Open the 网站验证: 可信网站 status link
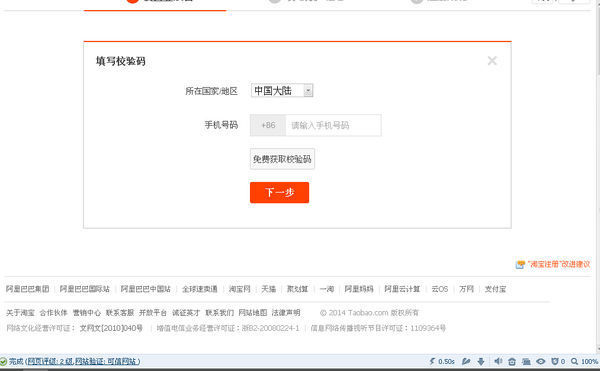This screenshot has width=600, height=371. (x=106, y=361)
